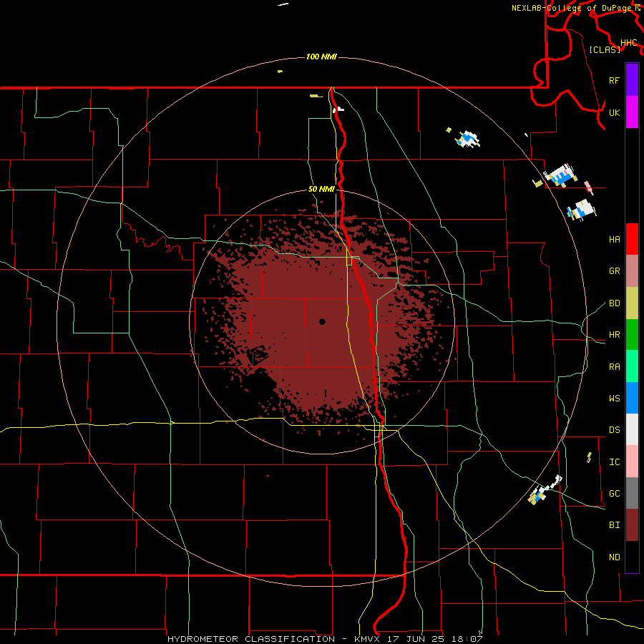Screen dimensions: 644x644
Task: Click the BI dark red legend swatch
Action: click(632, 525)
